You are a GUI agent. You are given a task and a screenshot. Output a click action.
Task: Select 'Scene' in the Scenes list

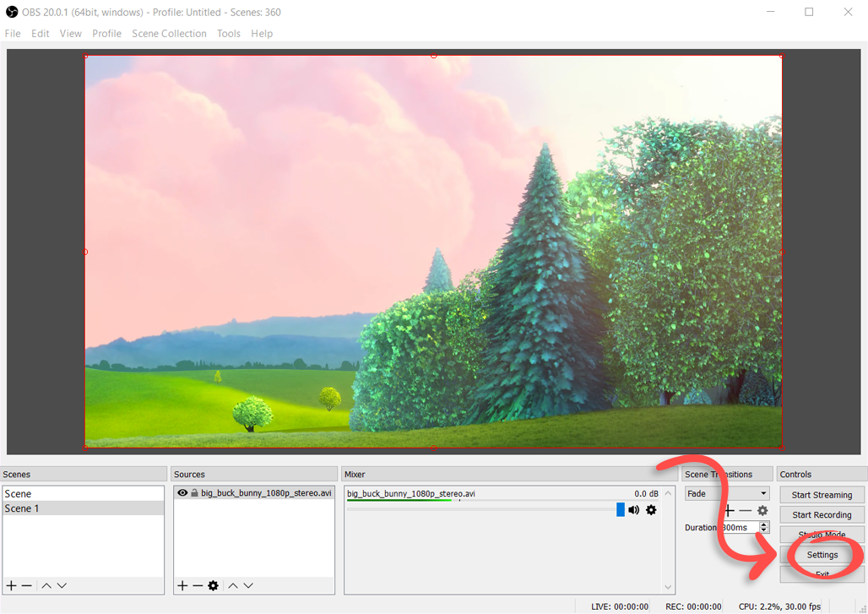(84, 494)
